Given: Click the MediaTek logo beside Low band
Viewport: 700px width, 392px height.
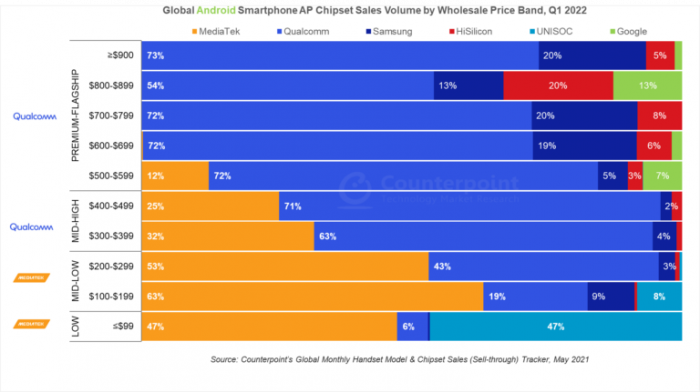Looking at the screenshot, I should (x=31, y=324).
